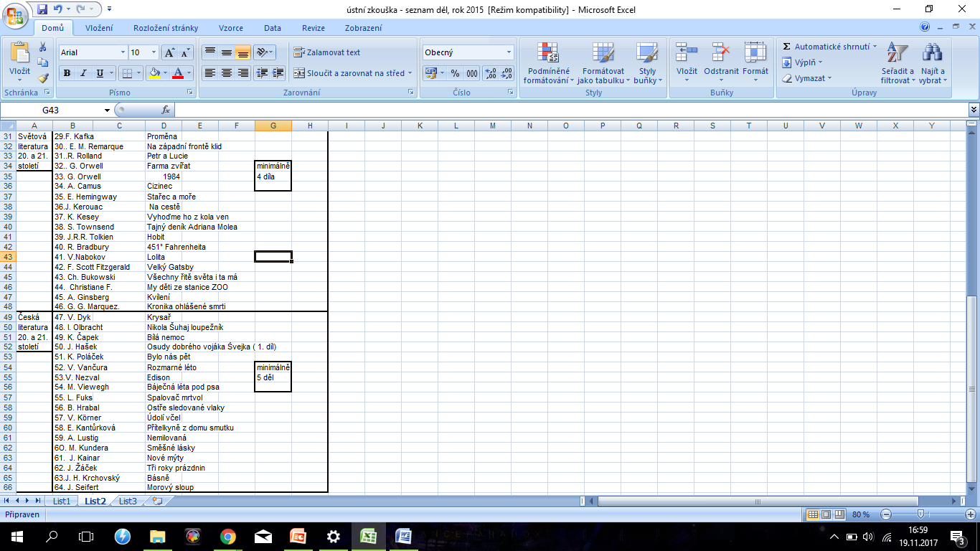Open Excel from the Windows taskbar
The width and height of the screenshot is (980, 551).
(x=368, y=536)
